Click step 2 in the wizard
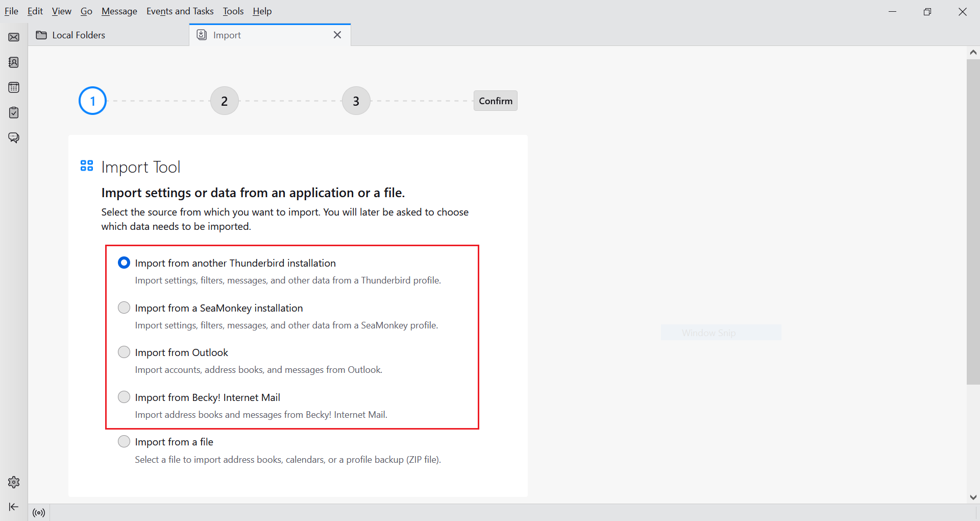Screen dimensions: 980x521 pyautogui.click(x=225, y=101)
